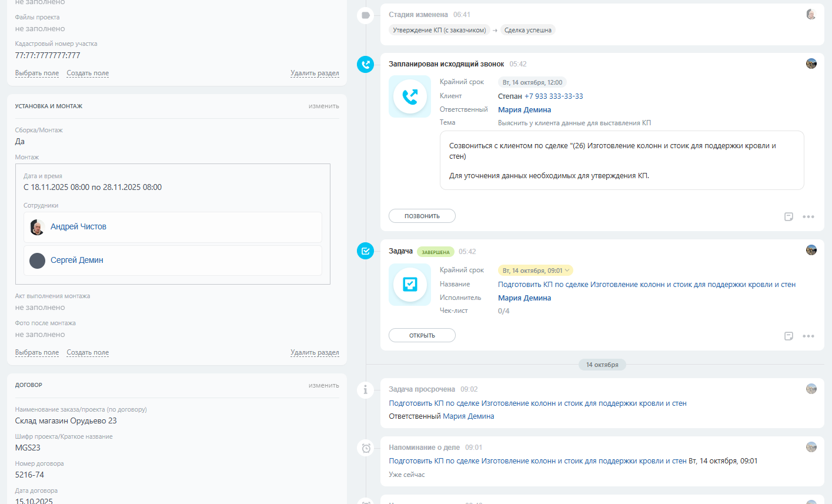
Task: Click the author avatar on the Напоминание о деле entry
Action: tap(811, 447)
